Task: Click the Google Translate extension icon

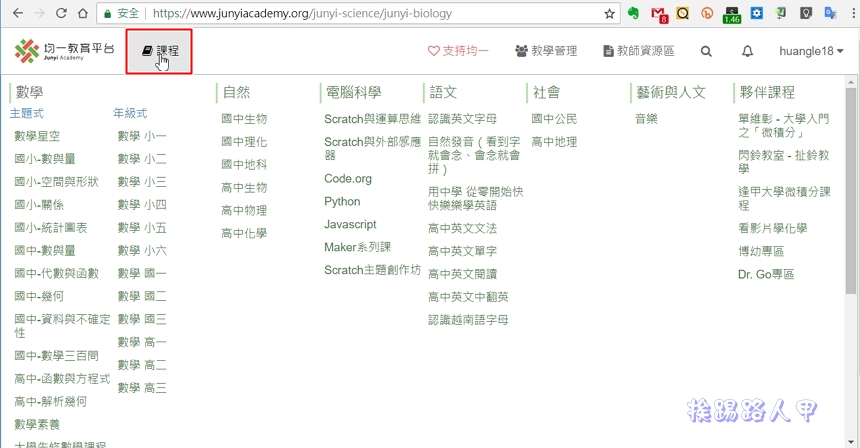Action: pos(831,13)
